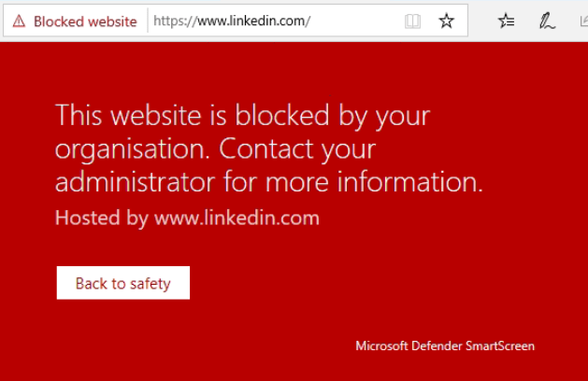Click administrator for more information line
This screenshot has height=381, width=588.
coord(269,182)
